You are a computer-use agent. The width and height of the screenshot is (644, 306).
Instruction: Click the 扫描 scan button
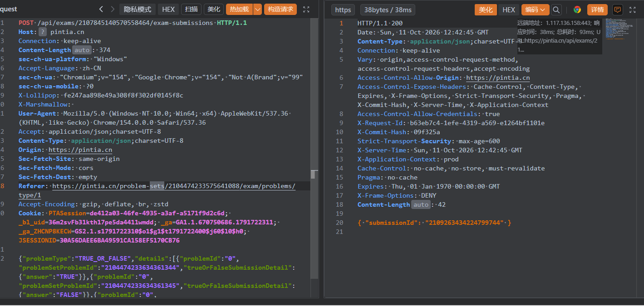(192, 9)
